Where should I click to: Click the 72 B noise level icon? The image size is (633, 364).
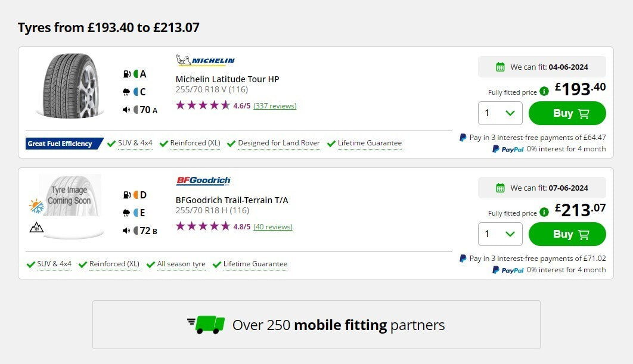coord(126,231)
